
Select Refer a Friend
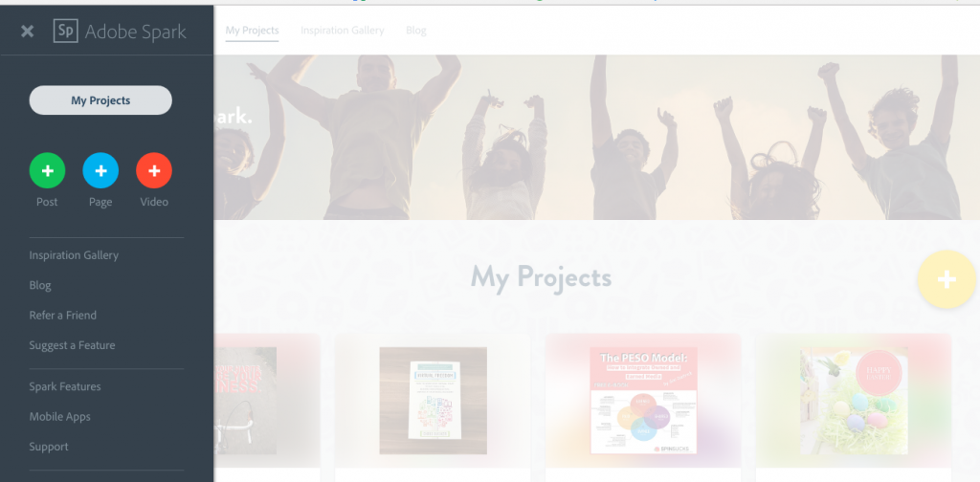tap(62, 316)
